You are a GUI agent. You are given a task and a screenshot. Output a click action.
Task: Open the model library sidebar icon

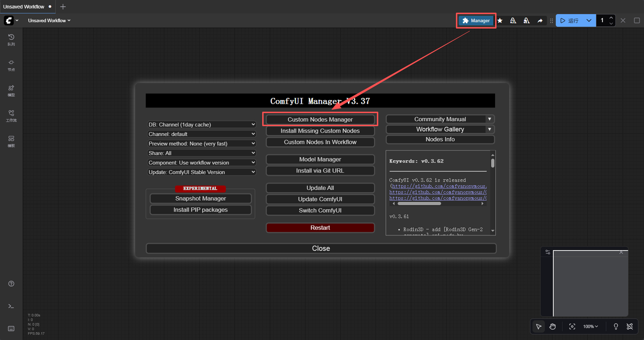coord(11,90)
